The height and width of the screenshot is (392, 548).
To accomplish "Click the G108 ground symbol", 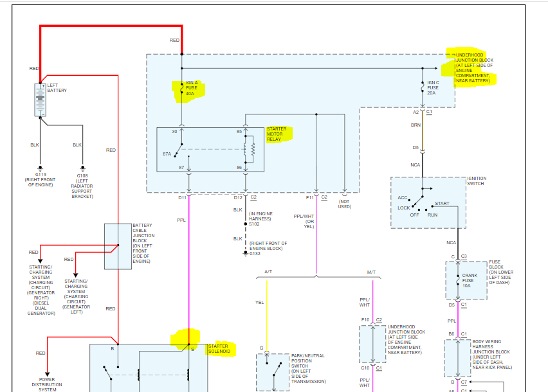I will tap(83, 168).
